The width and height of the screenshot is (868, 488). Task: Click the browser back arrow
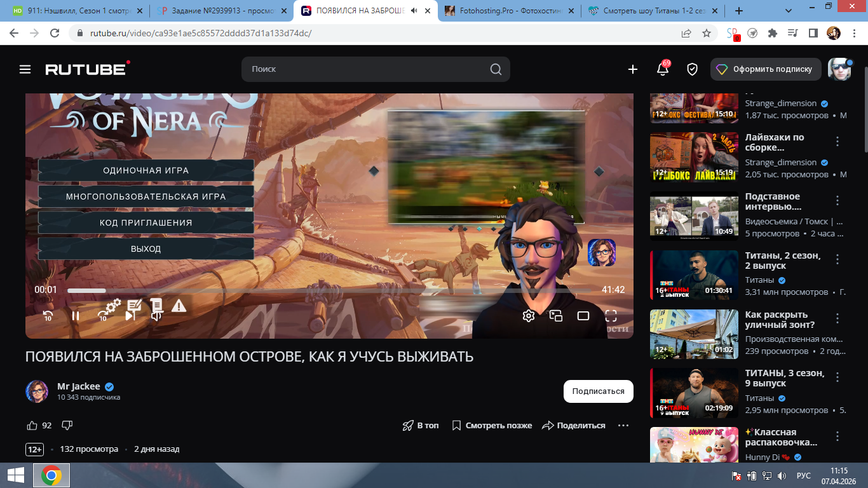pyautogui.click(x=14, y=33)
